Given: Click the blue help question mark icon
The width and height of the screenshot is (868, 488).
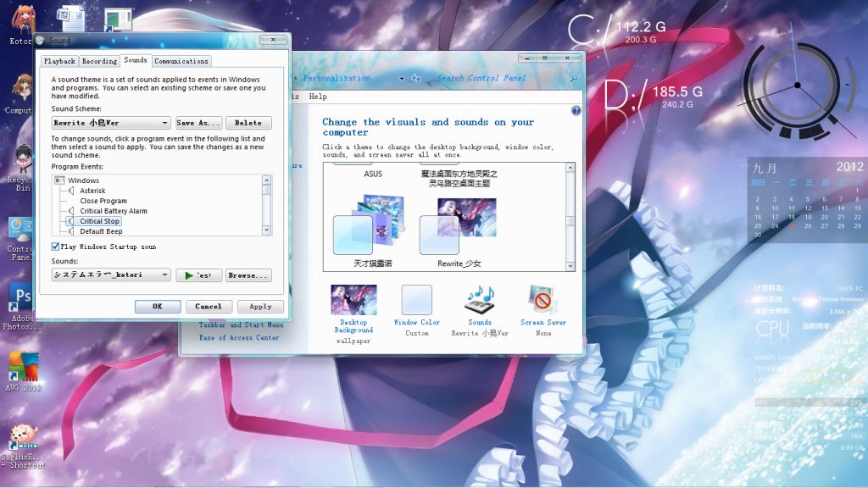Looking at the screenshot, I should [576, 111].
